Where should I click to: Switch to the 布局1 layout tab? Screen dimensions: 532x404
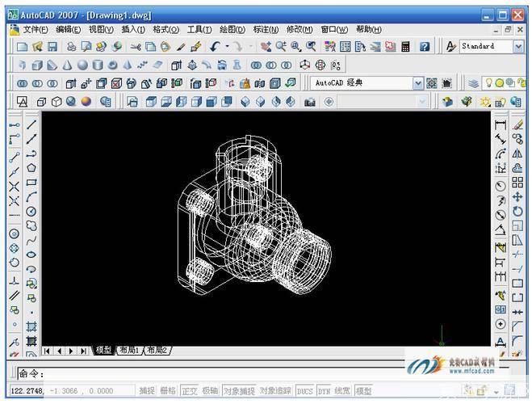point(130,351)
